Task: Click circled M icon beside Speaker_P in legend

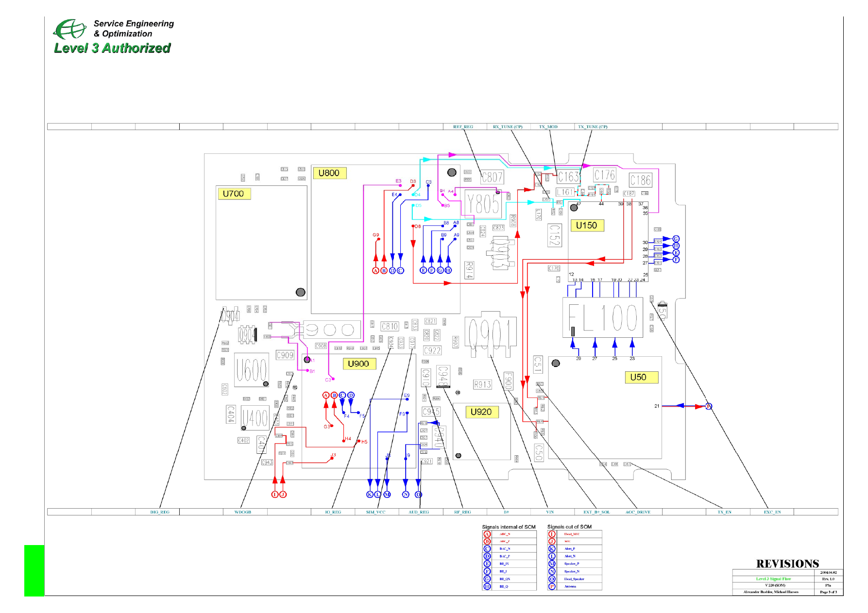Action: (x=552, y=564)
